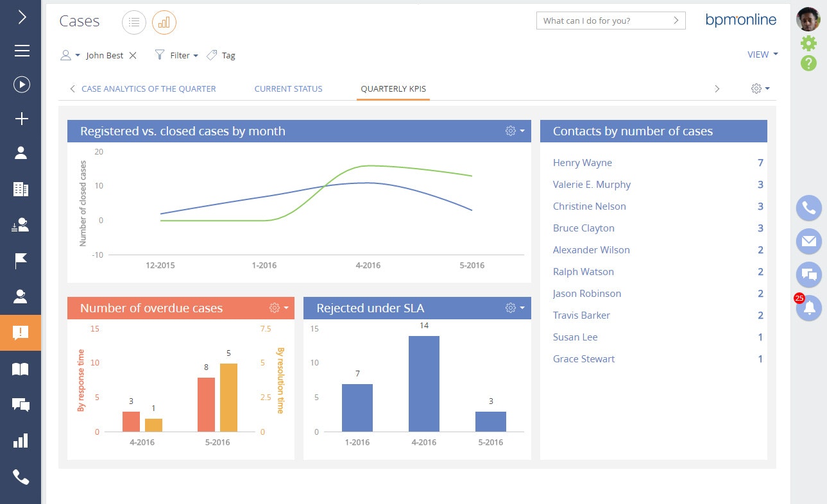Viewport: 827px width, 504px height.
Task: Remove the John Best owner filter
Action: click(x=133, y=55)
